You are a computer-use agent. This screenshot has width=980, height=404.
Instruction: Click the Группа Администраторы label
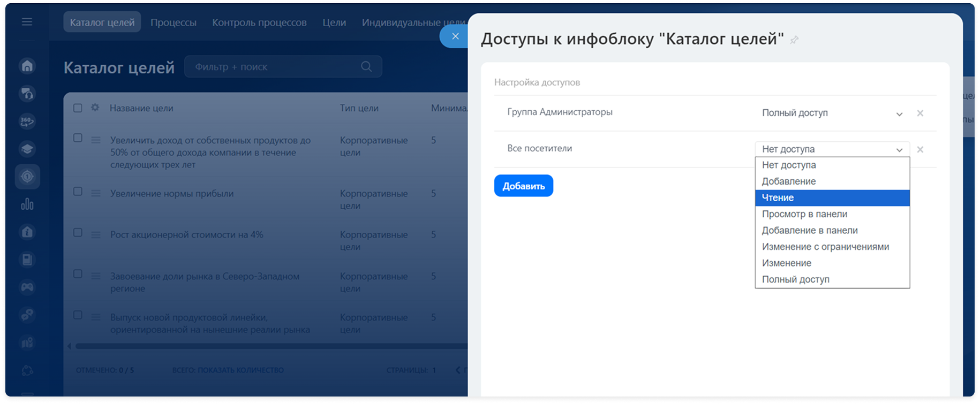560,112
